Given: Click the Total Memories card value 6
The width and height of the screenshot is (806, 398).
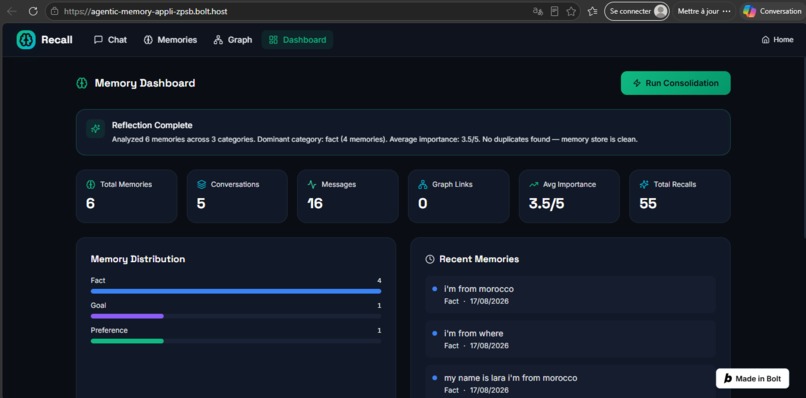Looking at the screenshot, I should click(90, 204).
